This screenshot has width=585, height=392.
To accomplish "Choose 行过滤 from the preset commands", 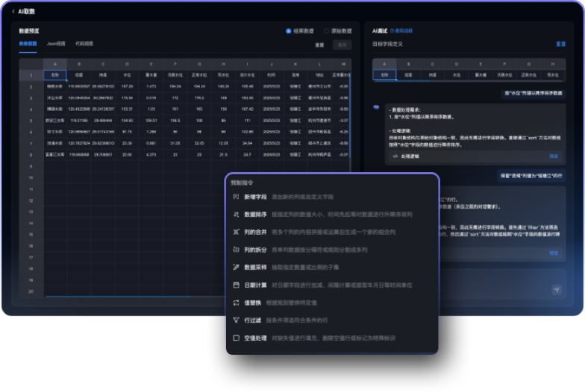I will [x=332, y=320].
